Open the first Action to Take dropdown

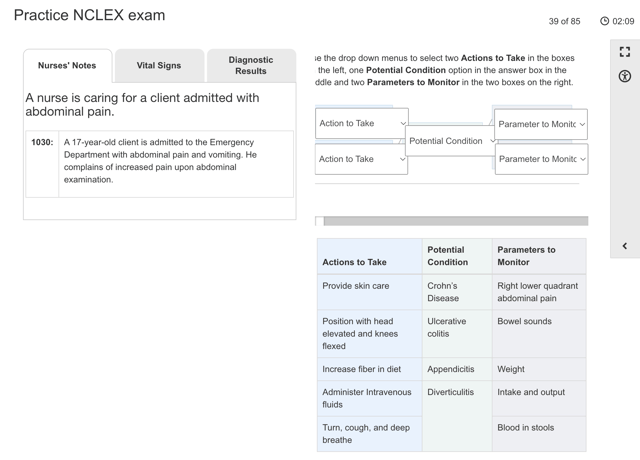tap(361, 124)
